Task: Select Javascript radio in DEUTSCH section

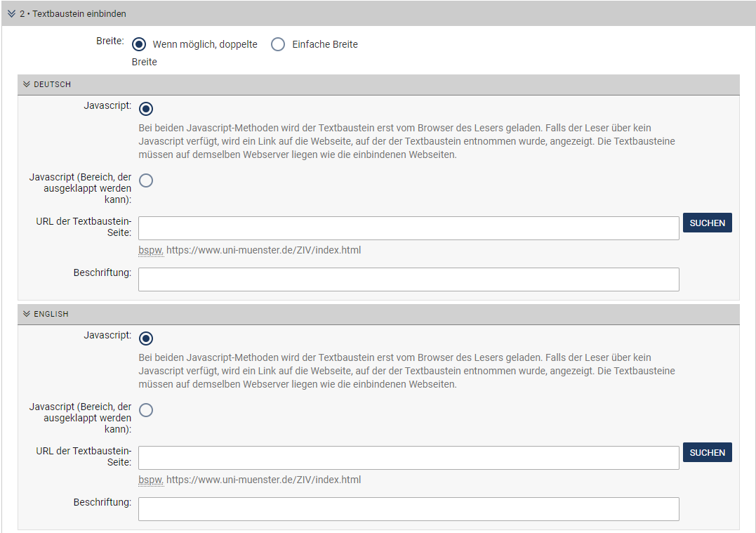Action: point(146,109)
